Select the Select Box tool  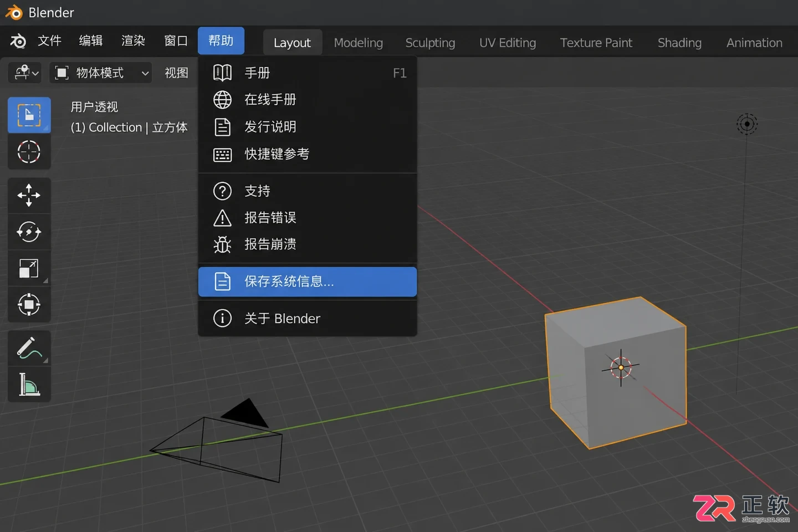[29, 115]
